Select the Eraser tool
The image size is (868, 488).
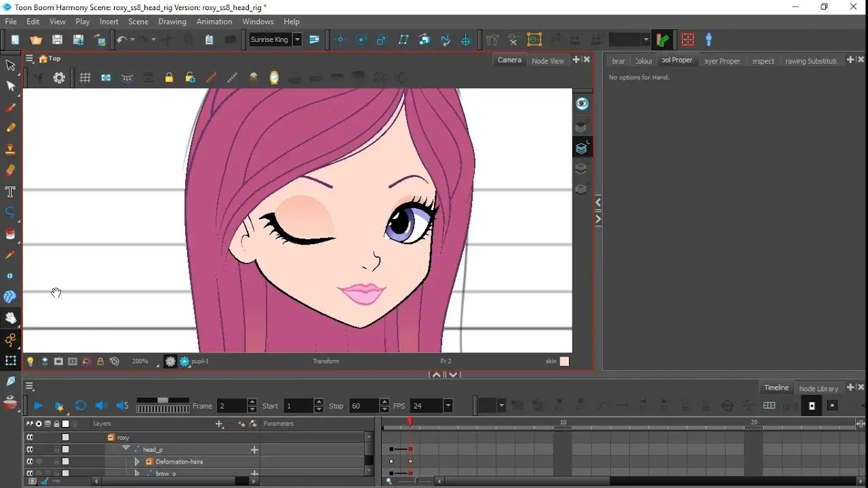coord(10,170)
